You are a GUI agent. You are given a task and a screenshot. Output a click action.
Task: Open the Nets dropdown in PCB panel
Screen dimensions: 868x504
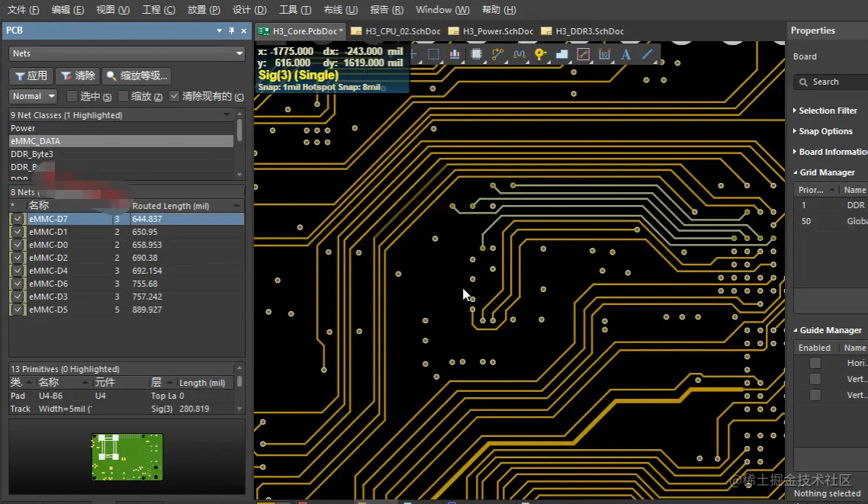click(127, 53)
